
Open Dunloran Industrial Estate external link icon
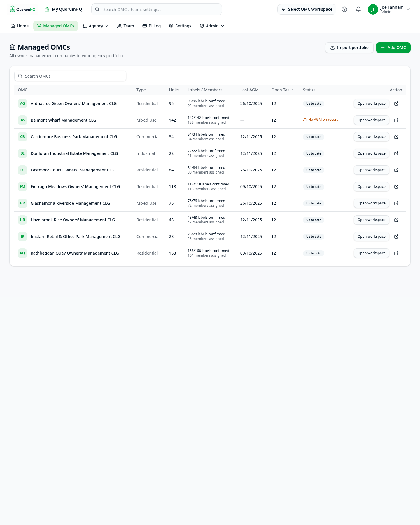pyautogui.click(x=396, y=153)
